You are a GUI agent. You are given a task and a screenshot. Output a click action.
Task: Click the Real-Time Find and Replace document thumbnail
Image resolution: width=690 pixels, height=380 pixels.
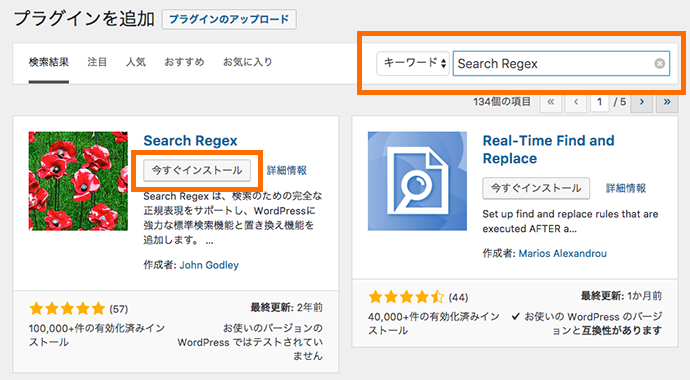pyautogui.click(x=417, y=181)
